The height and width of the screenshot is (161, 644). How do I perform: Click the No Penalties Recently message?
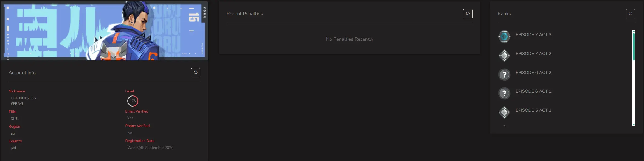click(349, 39)
